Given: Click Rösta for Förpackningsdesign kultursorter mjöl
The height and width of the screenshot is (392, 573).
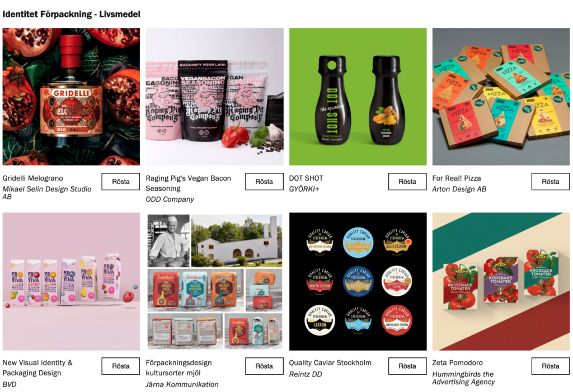Looking at the screenshot, I should point(264,366).
